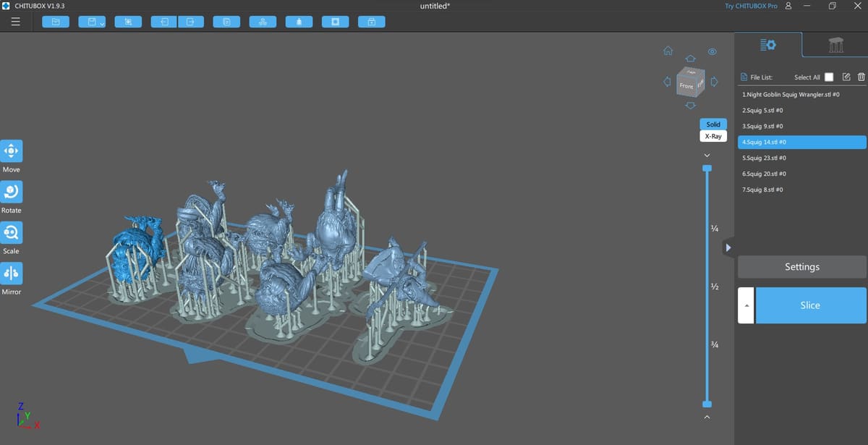This screenshot has height=445, width=868.
Task: Click the Try CHITUBOX Pro link
Action: click(x=751, y=6)
